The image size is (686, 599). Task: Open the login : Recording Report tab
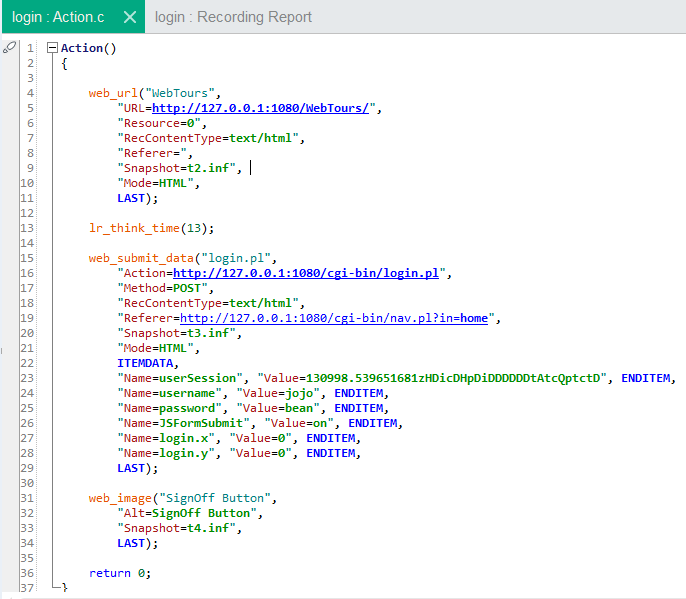(x=233, y=17)
